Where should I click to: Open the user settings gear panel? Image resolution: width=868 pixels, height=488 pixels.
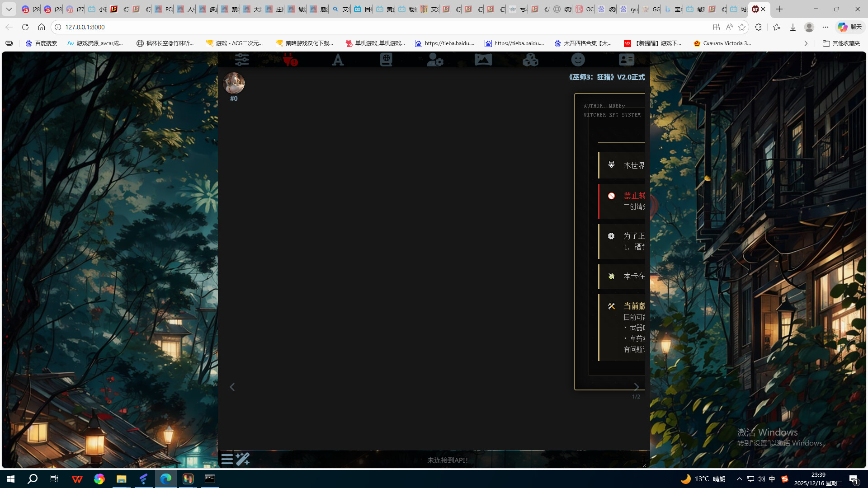[x=435, y=60]
